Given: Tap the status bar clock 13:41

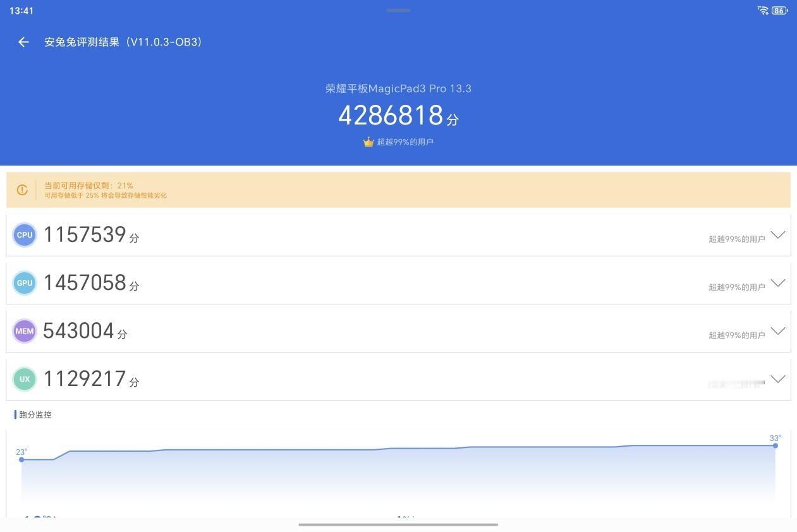Looking at the screenshot, I should pos(21,11).
